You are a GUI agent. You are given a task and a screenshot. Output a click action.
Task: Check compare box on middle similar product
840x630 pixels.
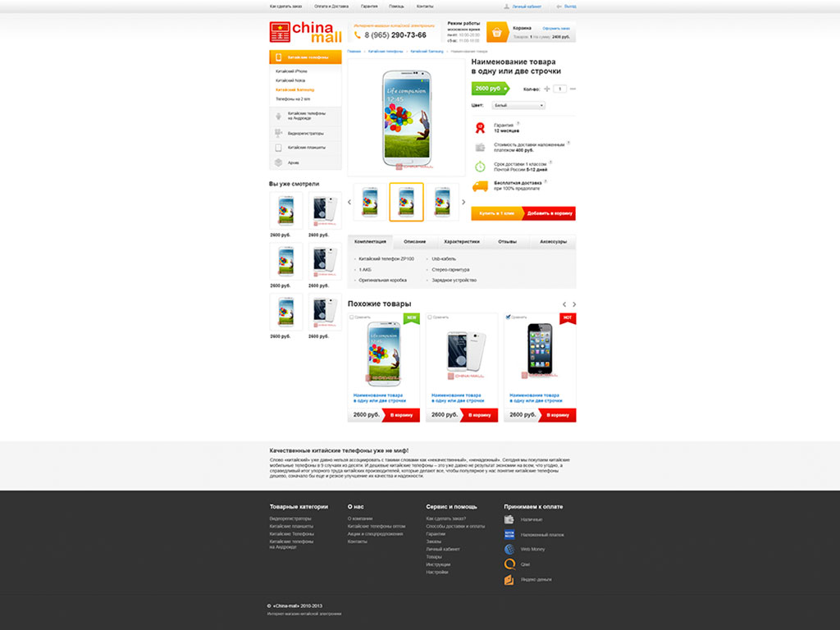pos(430,317)
